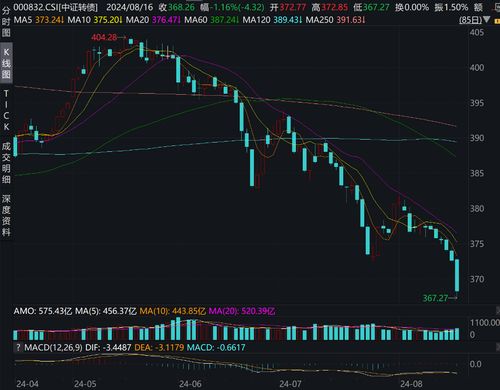Click the 395 price axis label
500x390 pixels.
click(477, 103)
